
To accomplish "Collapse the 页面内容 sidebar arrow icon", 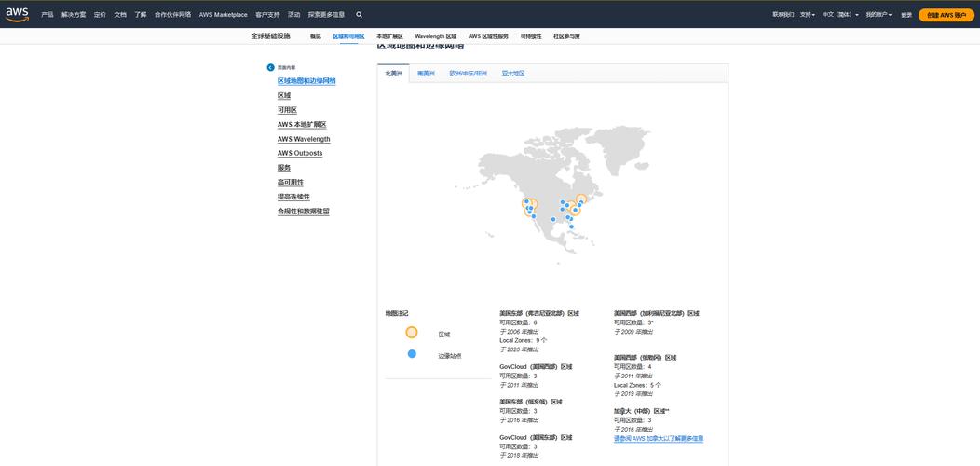I will [x=271, y=67].
